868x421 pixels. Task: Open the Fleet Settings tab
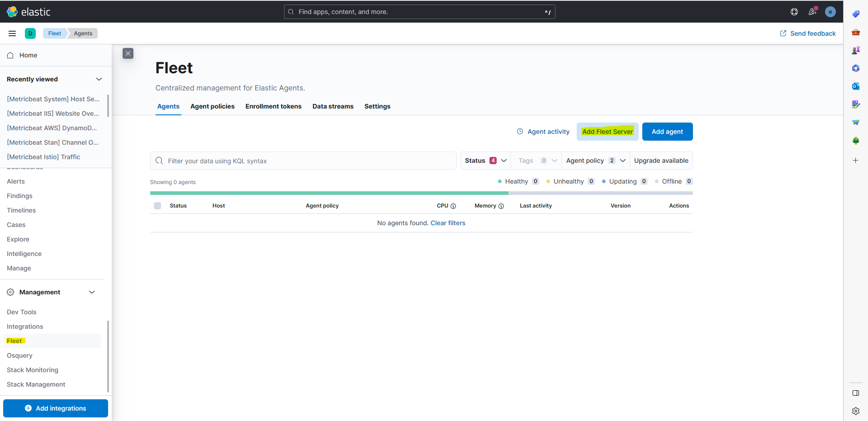pos(377,106)
